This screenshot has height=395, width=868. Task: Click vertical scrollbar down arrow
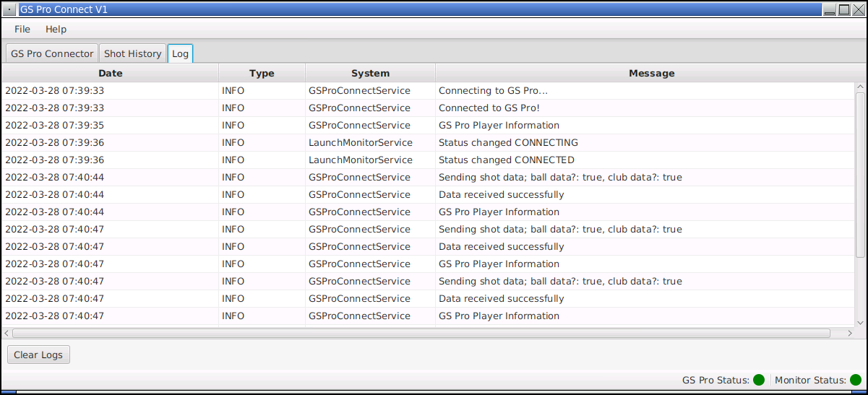860,322
